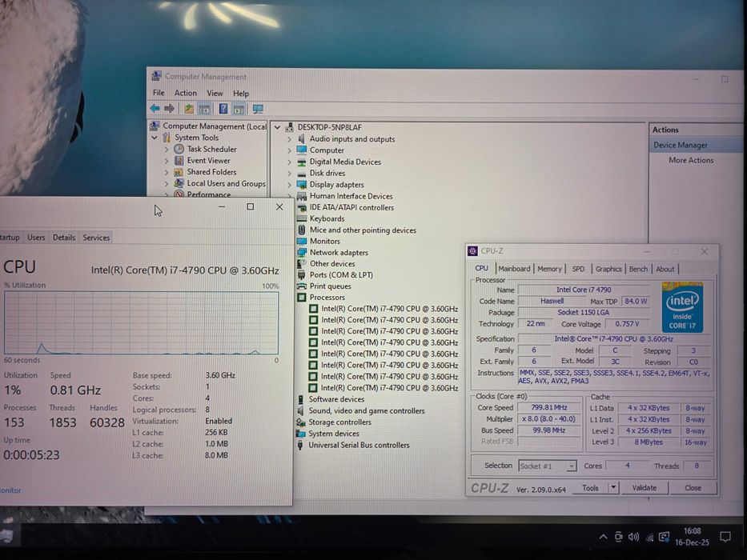This screenshot has height=560, width=747.
Task: Click the Network adapters icon
Action: (x=302, y=252)
